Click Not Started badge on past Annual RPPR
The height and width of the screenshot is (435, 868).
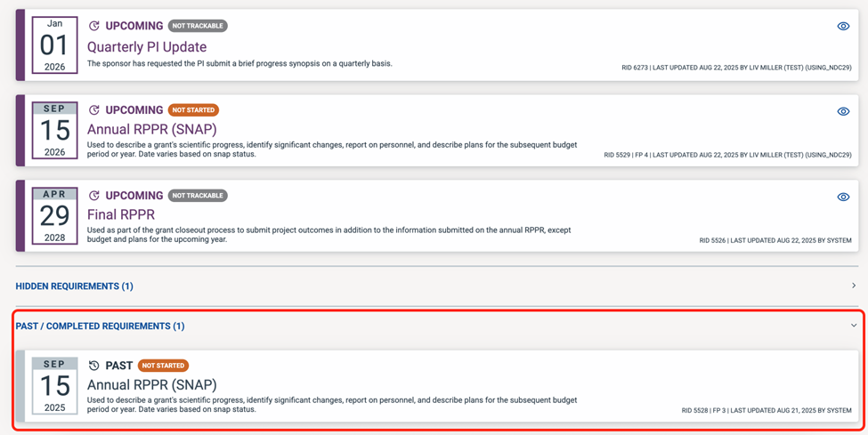[x=163, y=366]
